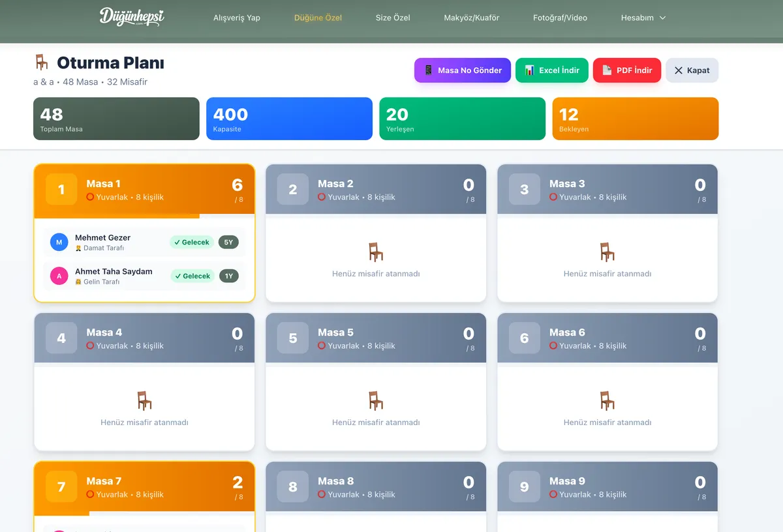The width and height of the screenshot is (783, 532).
Task: Click the Masa 8 title text
Action: [x=335, y=481]
